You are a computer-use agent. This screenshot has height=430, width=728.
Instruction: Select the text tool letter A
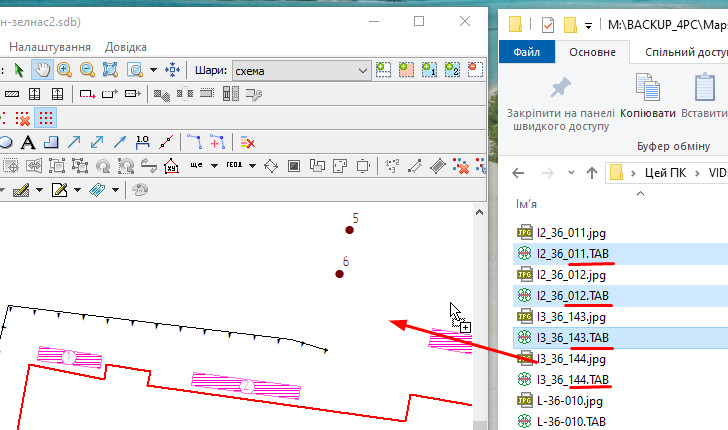tap(28, 142)
